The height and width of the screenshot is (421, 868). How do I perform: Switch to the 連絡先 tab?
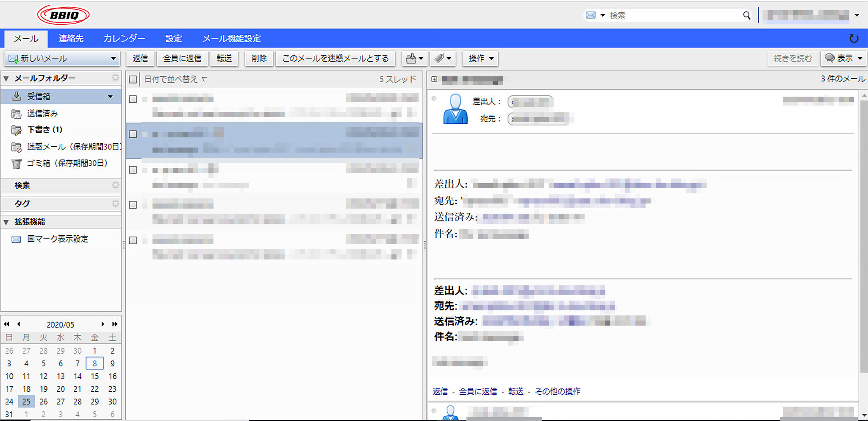[71, 39]
